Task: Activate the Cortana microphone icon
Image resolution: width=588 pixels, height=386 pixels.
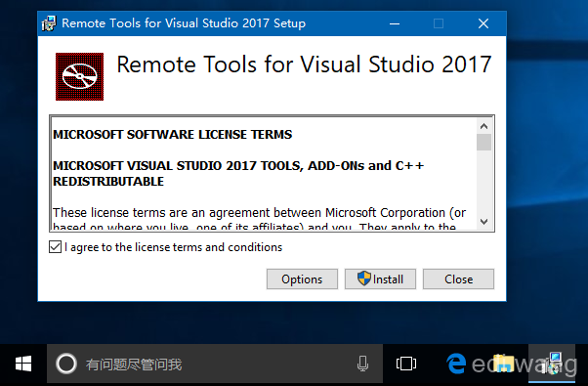Action: (362, 364)
